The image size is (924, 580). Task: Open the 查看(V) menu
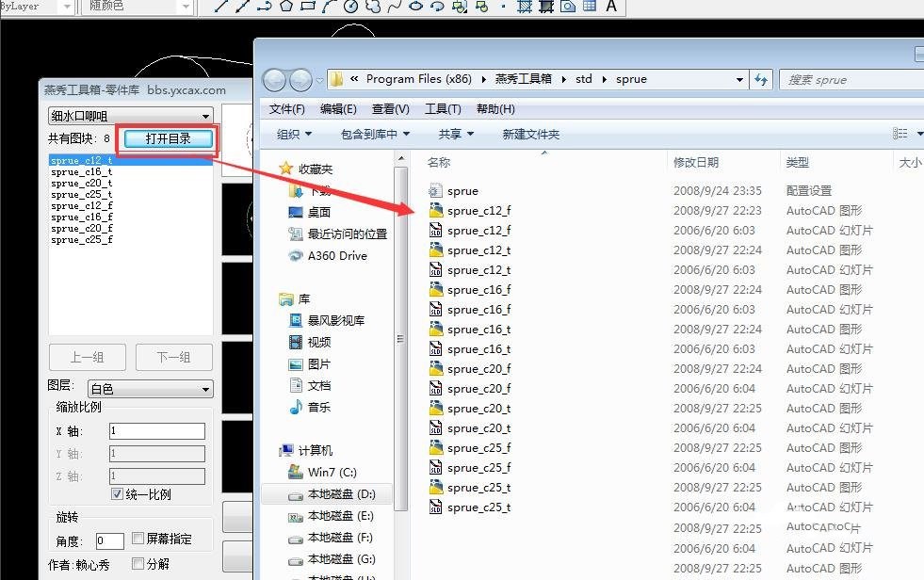390,109
